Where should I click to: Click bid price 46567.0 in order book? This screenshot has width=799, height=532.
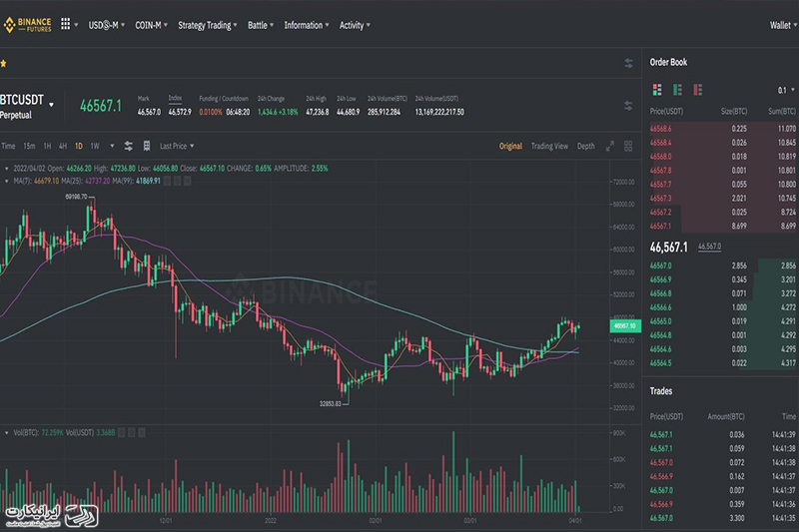point(660,266)
